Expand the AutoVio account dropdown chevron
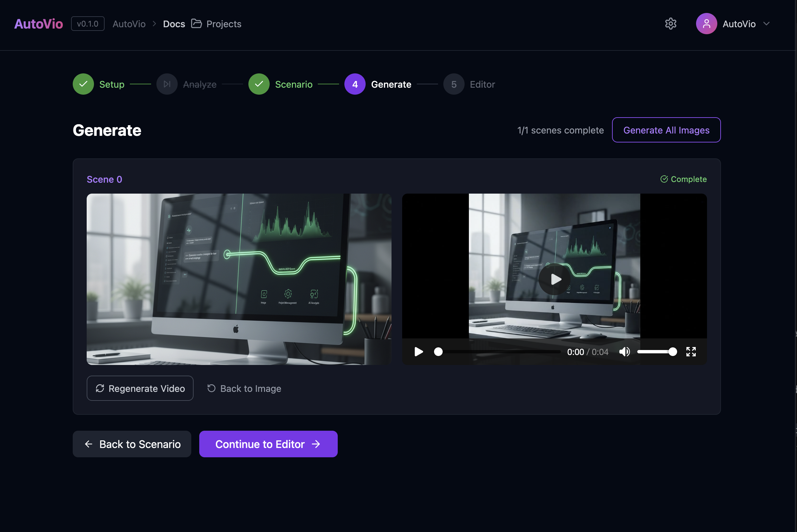This screenshot has width=797, height=532. [x=766, y=24]
